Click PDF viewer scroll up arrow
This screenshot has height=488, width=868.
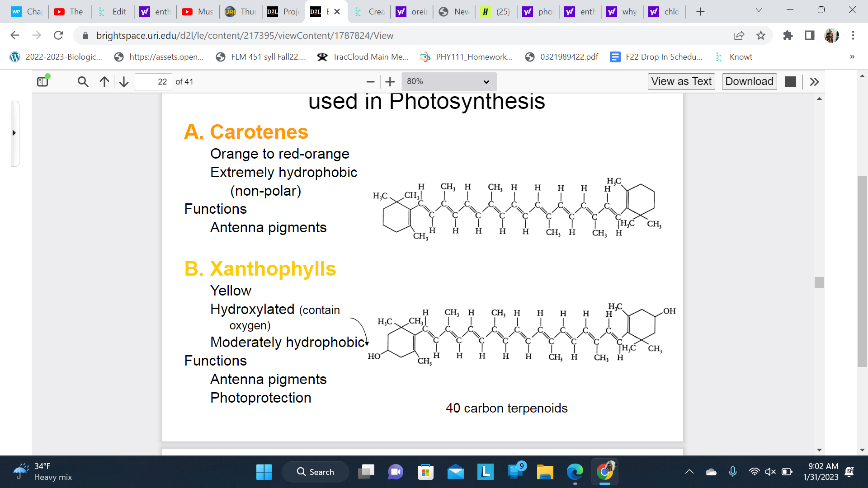(x=819, y=99)
